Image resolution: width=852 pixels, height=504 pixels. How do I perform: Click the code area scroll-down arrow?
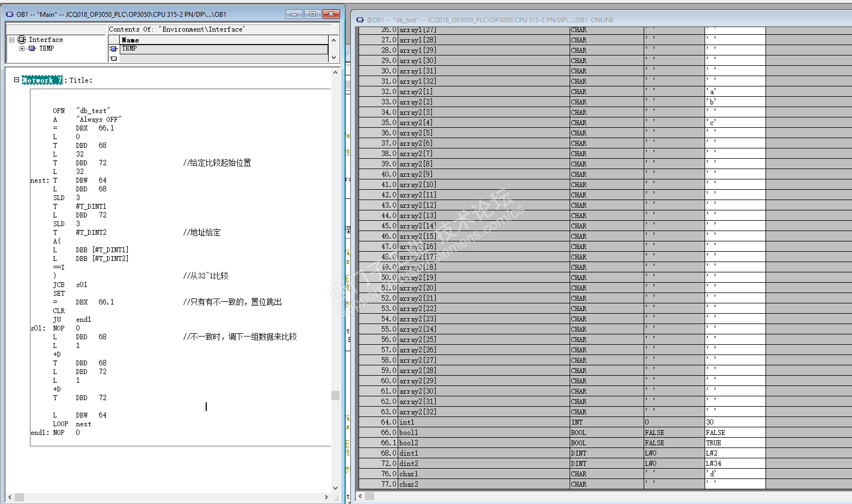tap(335, 488)
